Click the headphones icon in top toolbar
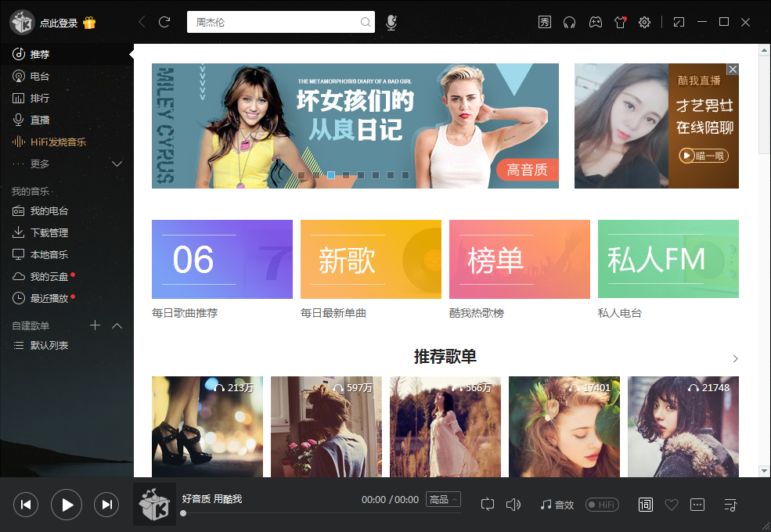The height and width of the screenshot is (532, 771). click(x=569, y=22)
